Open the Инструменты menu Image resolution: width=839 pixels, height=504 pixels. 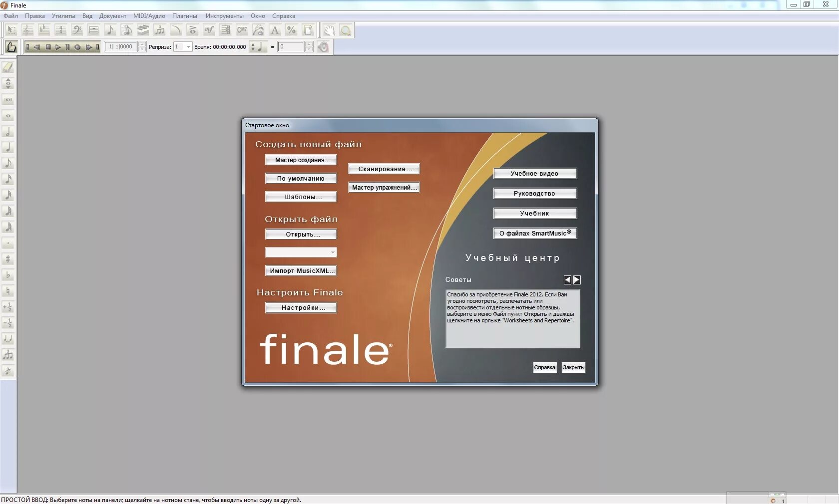[225, 16]
